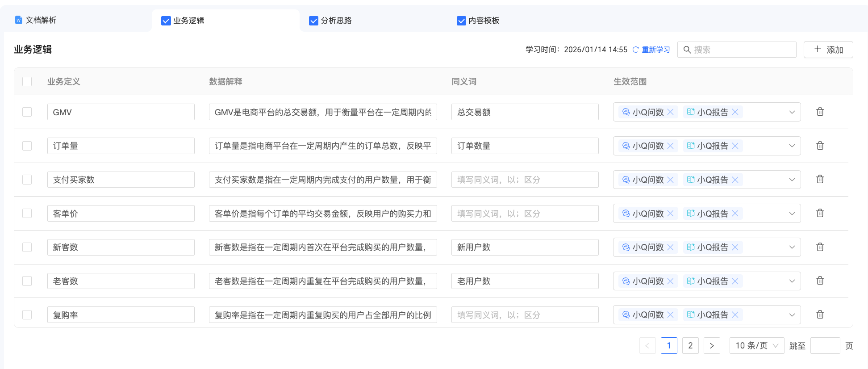
Task: Uncheck the 业务逻辑 tab checkbox
Action: click(166, 21)
